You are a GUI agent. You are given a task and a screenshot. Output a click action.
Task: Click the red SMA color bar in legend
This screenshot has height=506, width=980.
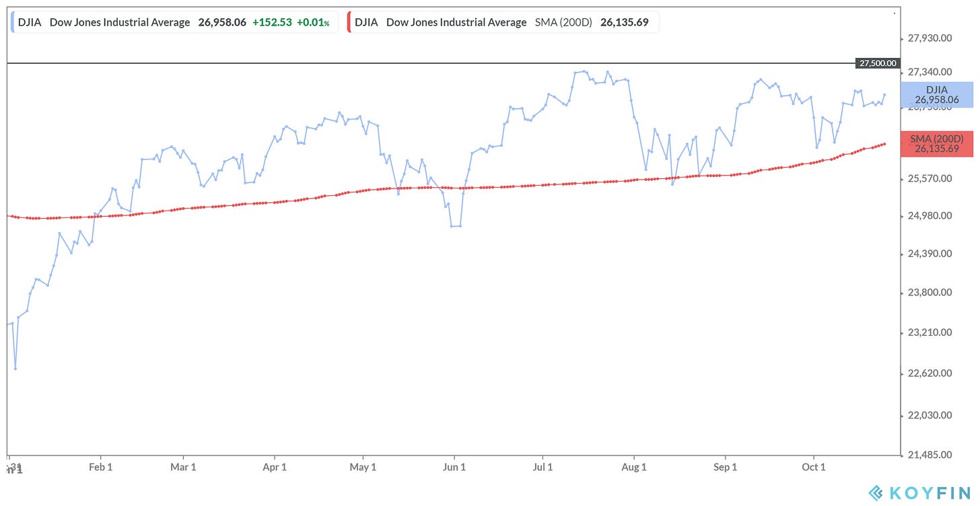349,22
